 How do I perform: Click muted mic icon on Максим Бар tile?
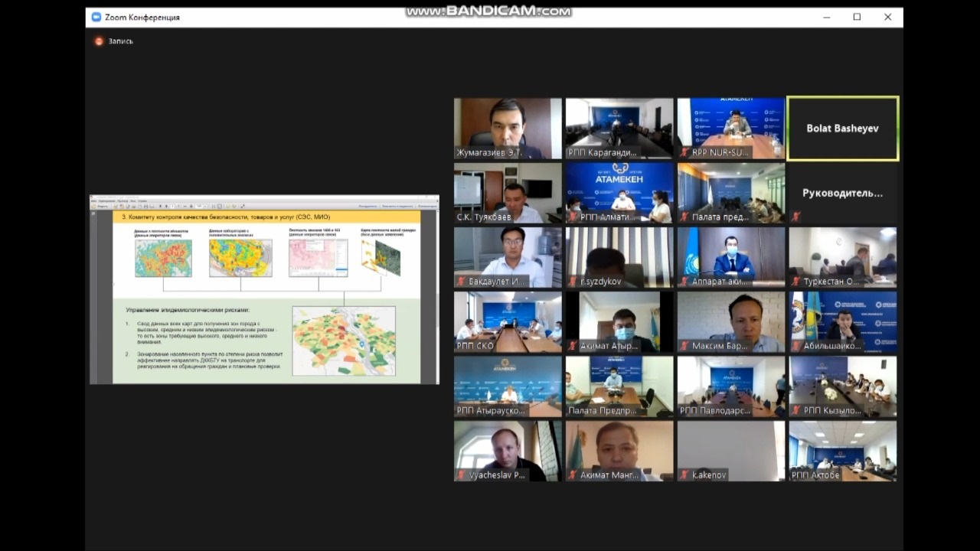pyautogui.click(x=684, y=346)
